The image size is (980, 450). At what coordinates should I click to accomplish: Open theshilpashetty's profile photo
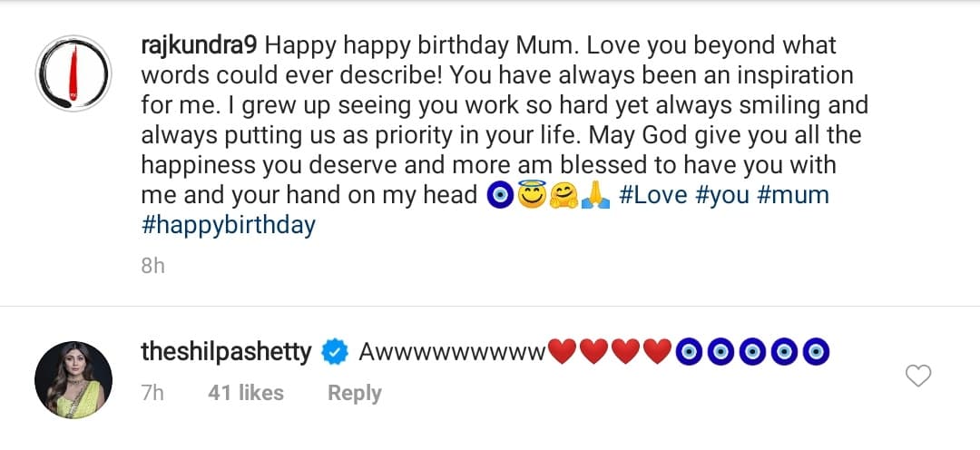click(x=73, y=380)
